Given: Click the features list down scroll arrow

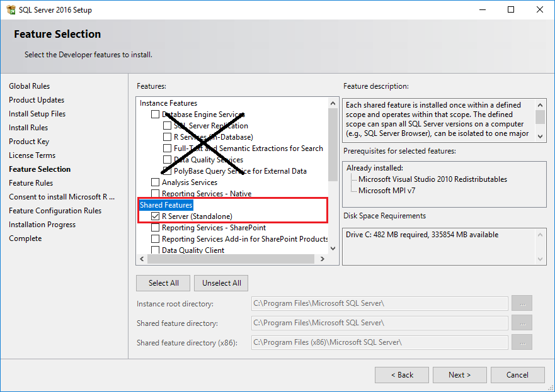Looking at the screenshot, I should coord(333,248).
